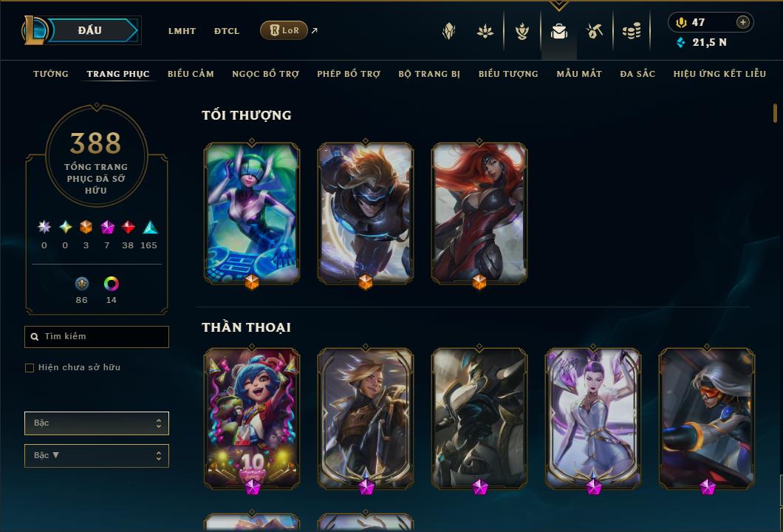Open the Store coins icon

coord(632,32)
